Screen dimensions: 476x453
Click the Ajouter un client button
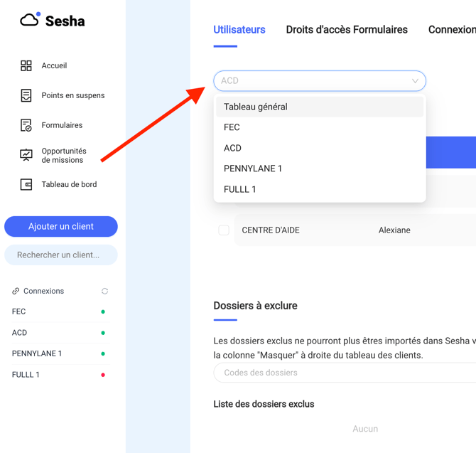click(x=61, y=226)
